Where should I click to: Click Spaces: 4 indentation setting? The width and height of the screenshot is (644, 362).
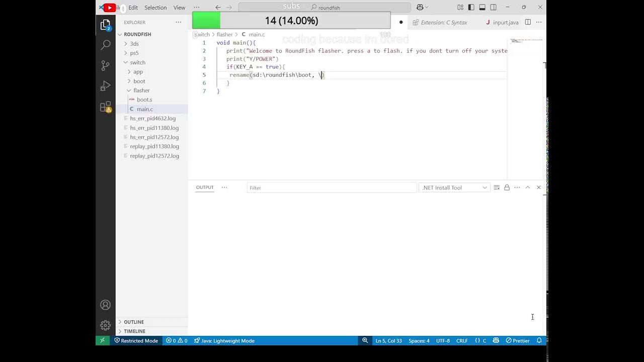tap(419, 340)
